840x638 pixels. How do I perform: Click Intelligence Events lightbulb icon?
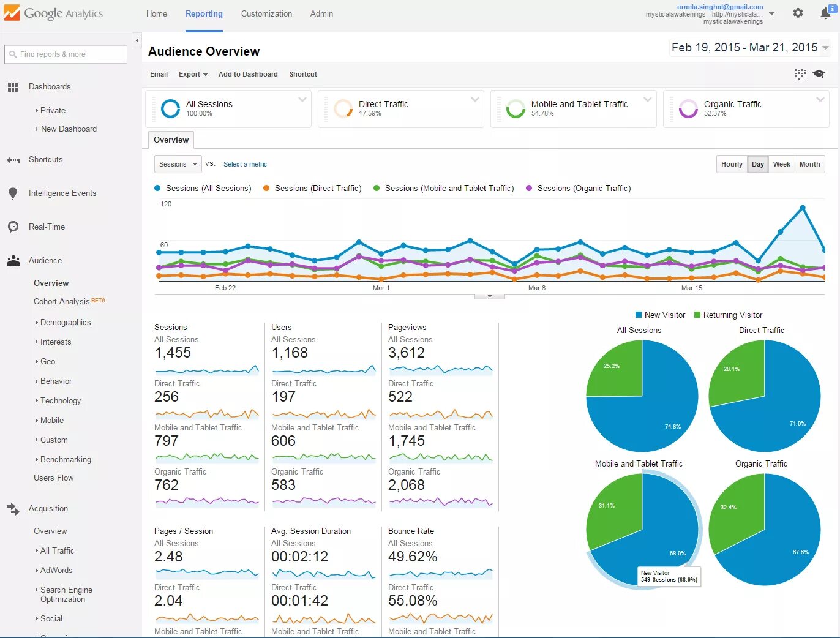(x=13, y=193)
